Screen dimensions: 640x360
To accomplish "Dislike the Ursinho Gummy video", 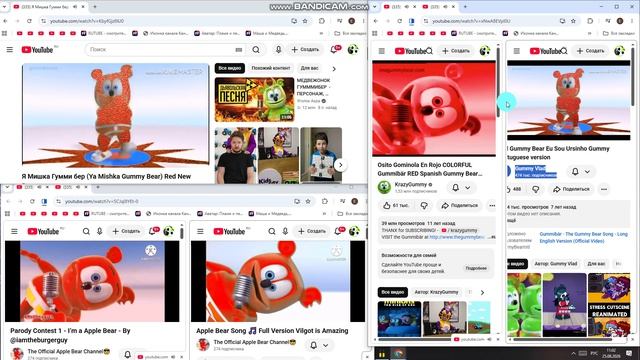I will click(536, 189).
